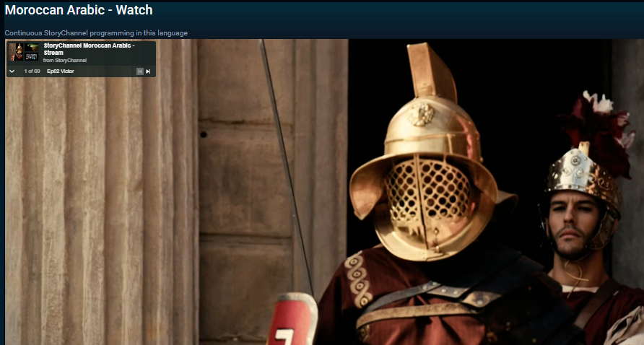
Task: Open the playlist thumbnail collage
Action: 24,52
